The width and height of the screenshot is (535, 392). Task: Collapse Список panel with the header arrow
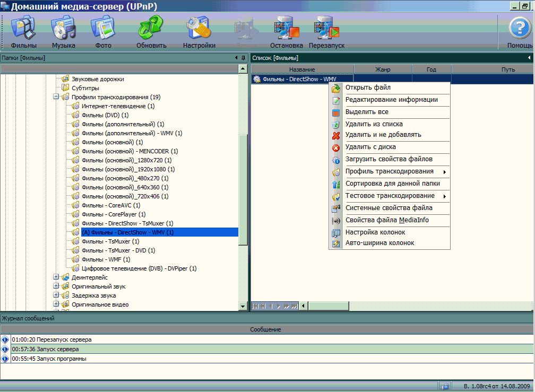[x=529, y=58]
